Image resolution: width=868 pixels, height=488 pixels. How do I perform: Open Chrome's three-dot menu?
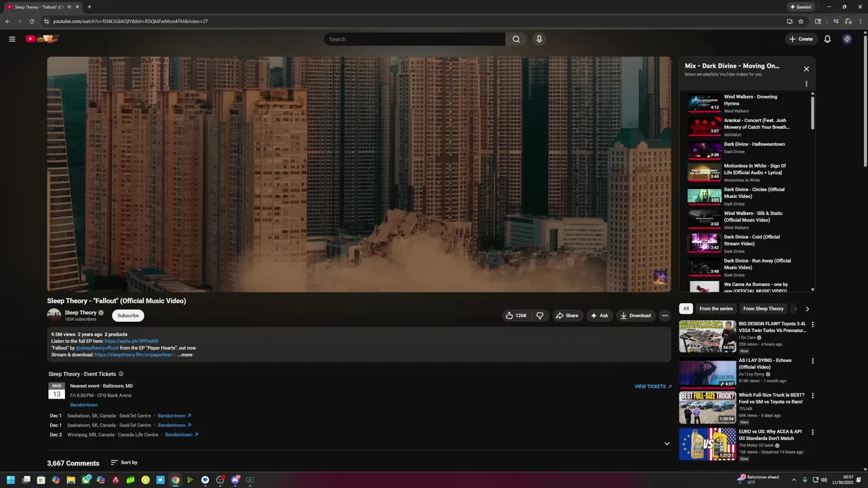point(861,21)
